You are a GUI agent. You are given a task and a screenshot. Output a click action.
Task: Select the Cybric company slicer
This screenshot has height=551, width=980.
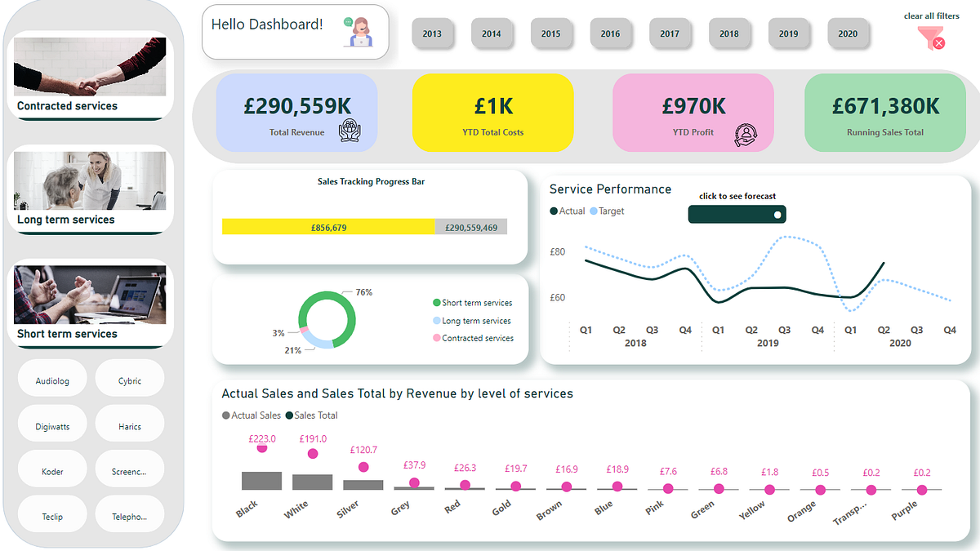129,378
